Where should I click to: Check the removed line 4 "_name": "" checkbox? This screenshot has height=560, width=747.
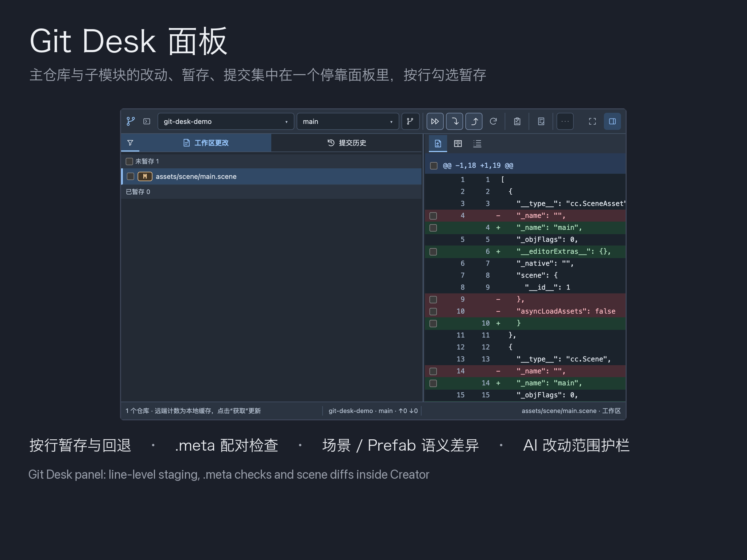433,216
